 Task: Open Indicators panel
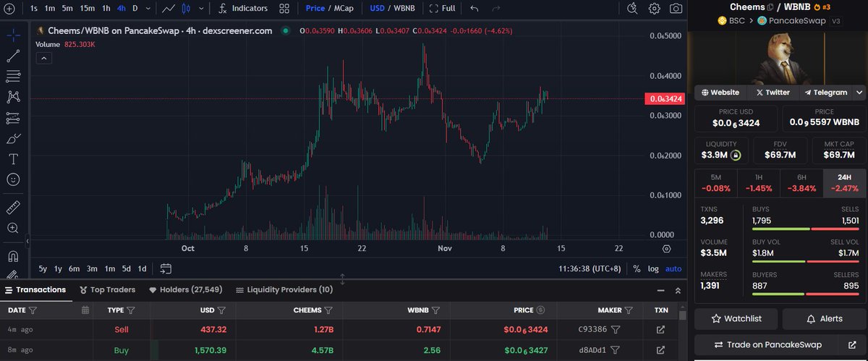tap(243, 9)
